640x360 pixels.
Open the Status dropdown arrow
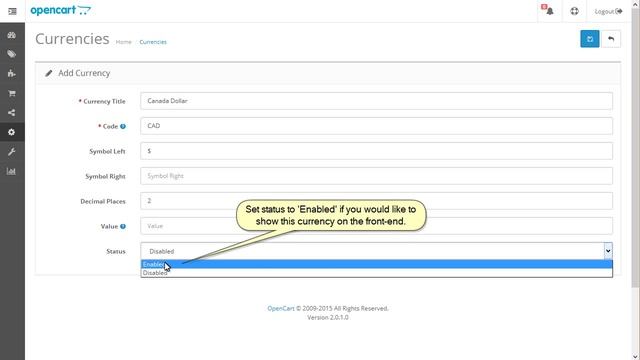click(x=608, y=251)
